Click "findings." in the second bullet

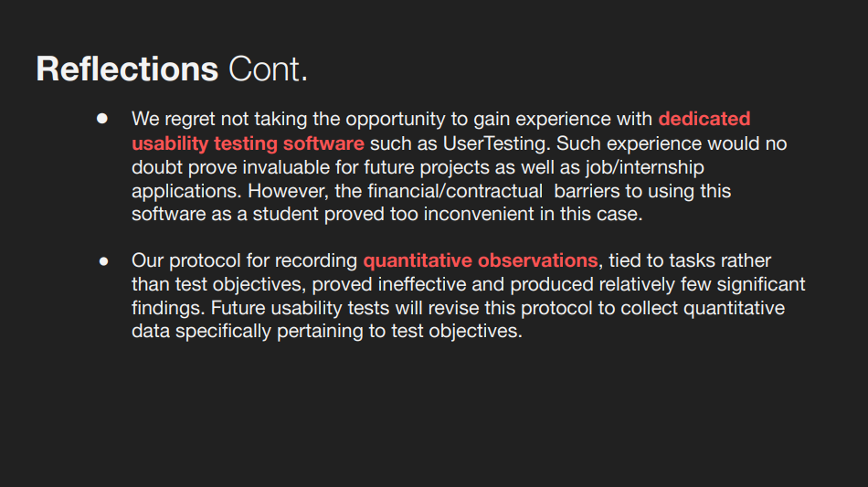(x=168, y=308)
